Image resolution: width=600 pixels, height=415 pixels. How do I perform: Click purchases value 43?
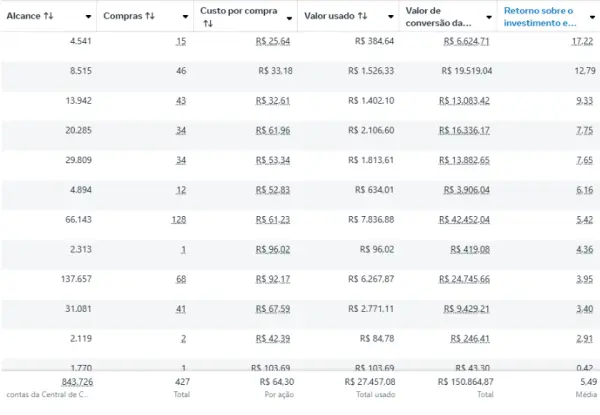(181, 101)
